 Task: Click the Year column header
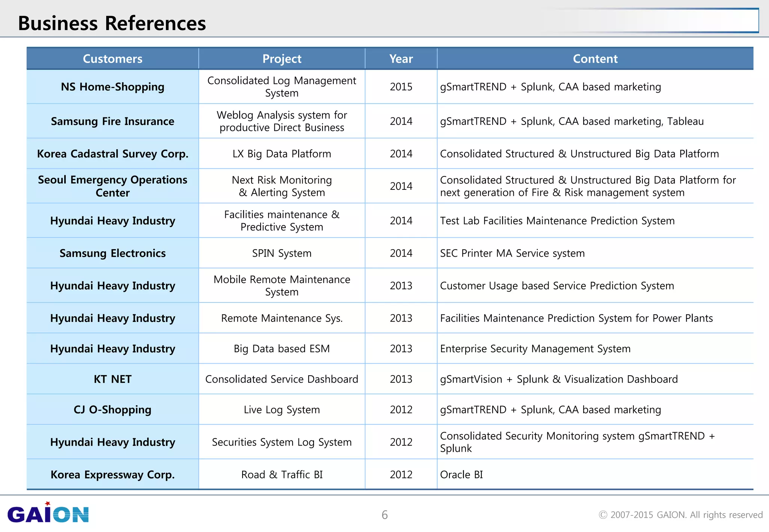(401, 59)
